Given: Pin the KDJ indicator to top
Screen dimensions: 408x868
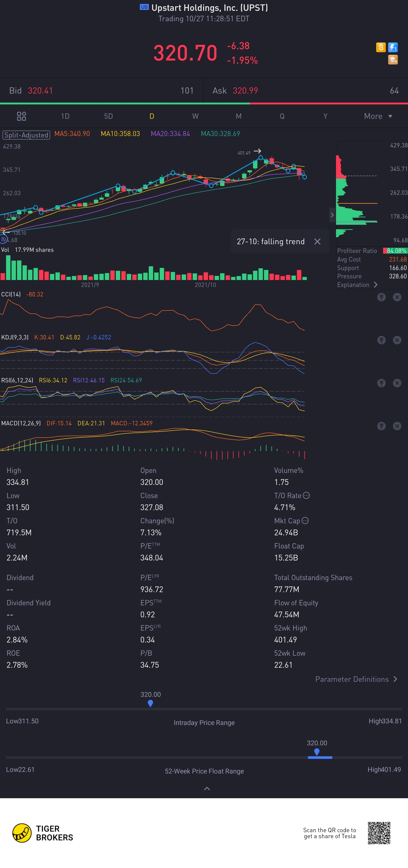Looking at the screenshot, I should 381,340.
